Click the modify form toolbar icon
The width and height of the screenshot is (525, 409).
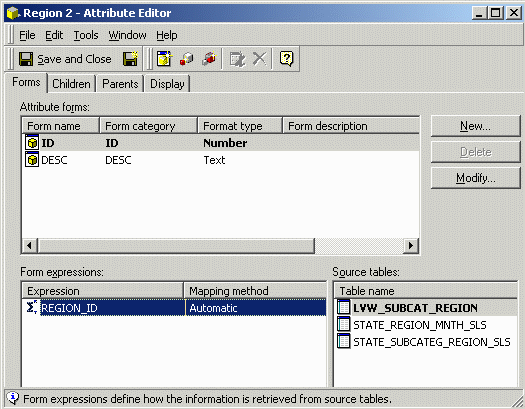coord(237,59)
